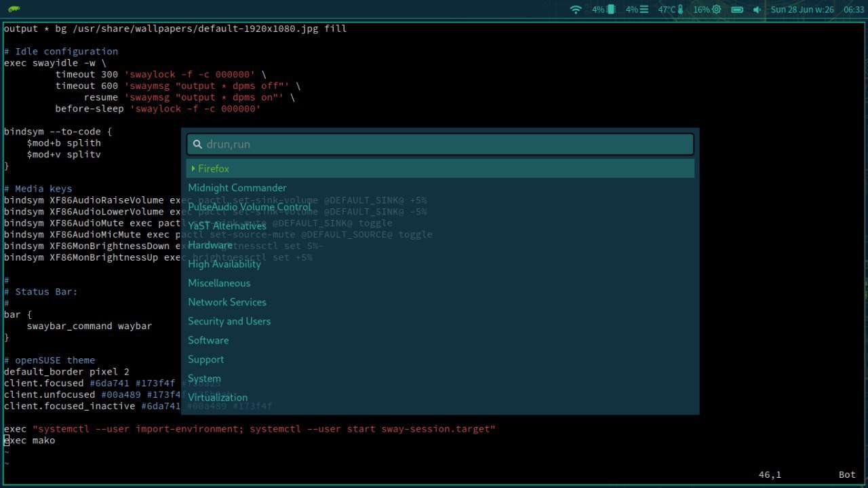This screenshot has width=868, height=488.
Task: Click the '# Idle configuration' comment line
Action: pos(61,52)
